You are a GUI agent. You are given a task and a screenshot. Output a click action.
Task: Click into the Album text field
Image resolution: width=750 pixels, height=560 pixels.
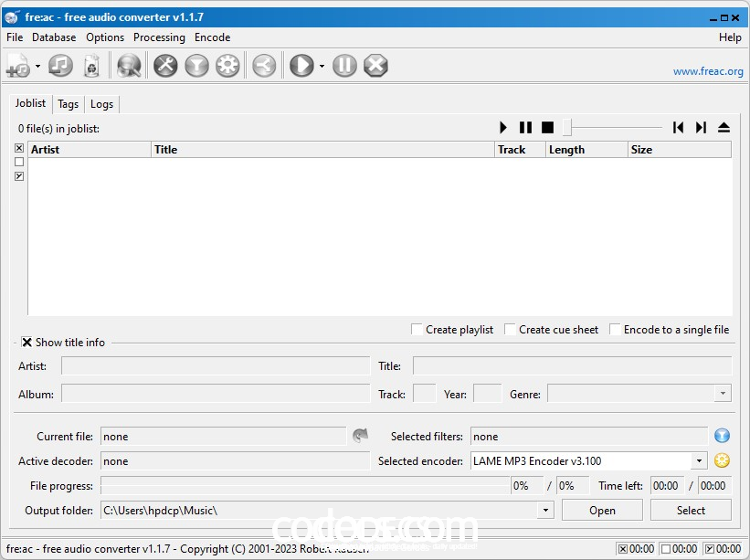(216, 394)
